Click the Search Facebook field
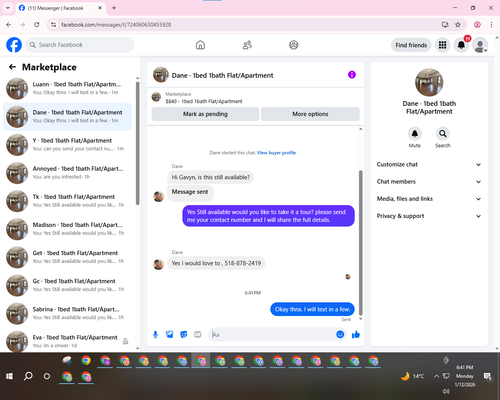Screen dimensions: 500x400 pyautogui.click(x=80, y=45)
